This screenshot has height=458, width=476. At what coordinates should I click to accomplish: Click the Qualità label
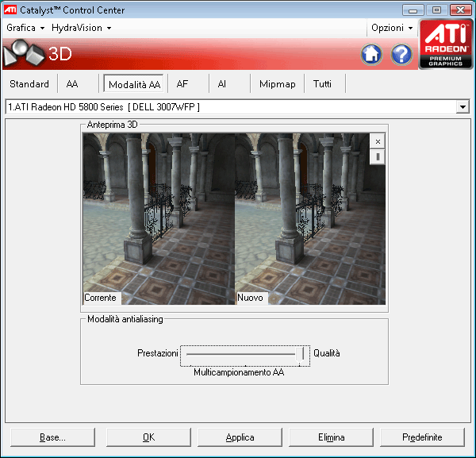(327, 353)
